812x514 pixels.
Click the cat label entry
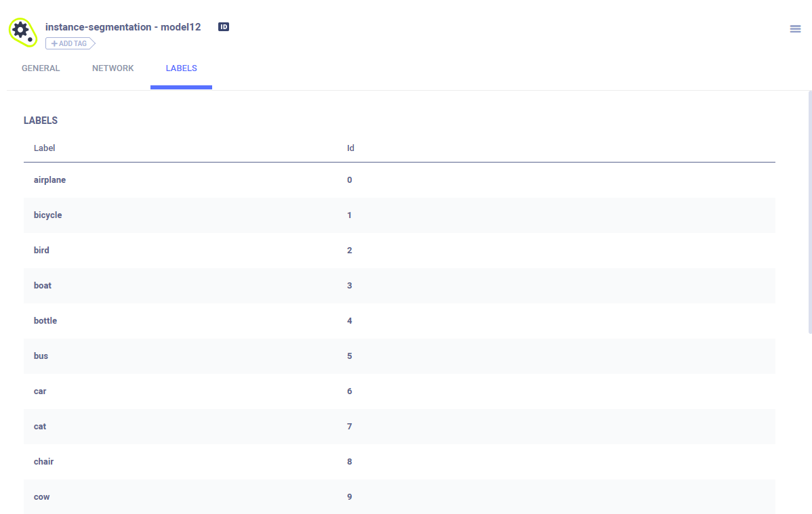tap(40, 427)
